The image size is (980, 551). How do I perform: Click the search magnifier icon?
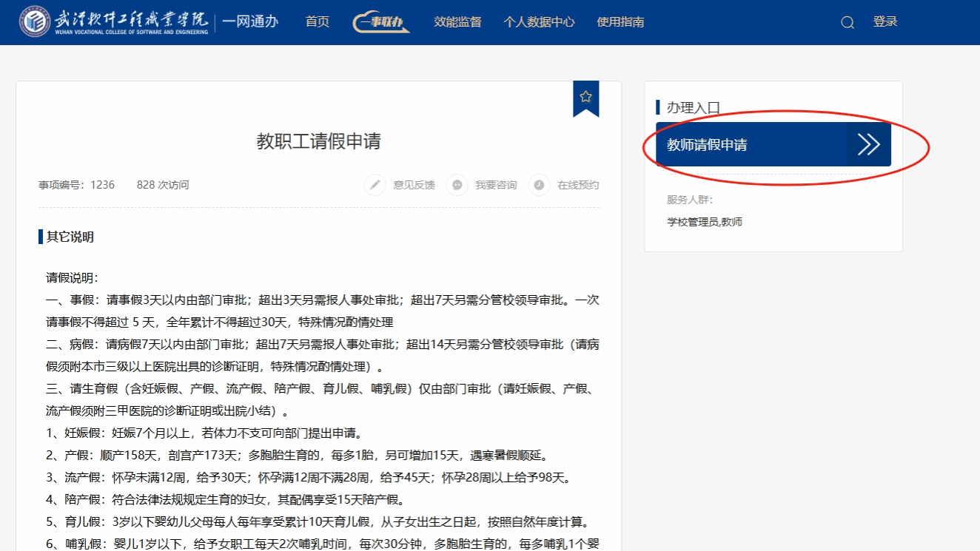[x=848, y=23]
